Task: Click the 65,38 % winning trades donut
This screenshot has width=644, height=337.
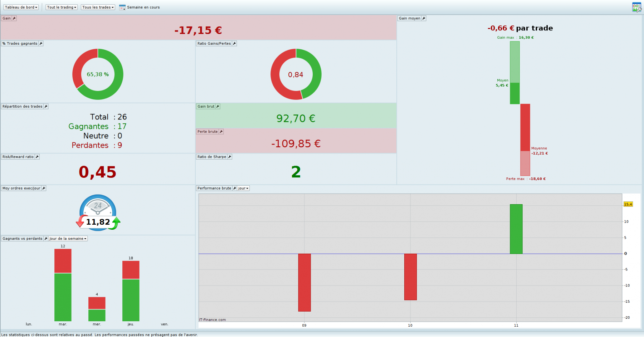Action: click(x=98, y=74)
